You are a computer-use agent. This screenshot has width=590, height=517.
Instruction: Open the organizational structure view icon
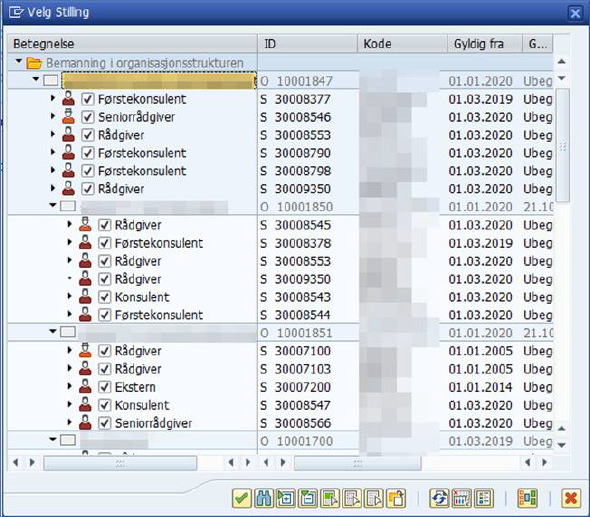click(527, 499)
